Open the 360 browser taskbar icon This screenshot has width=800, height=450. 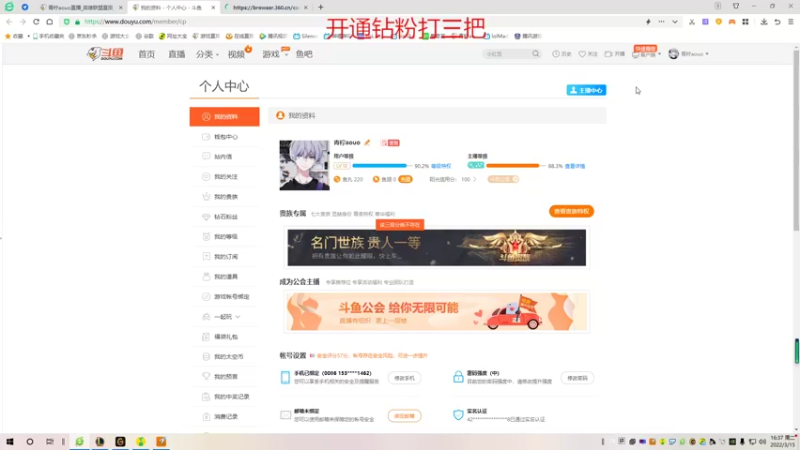pyautogui.click(x=80, y=442)
